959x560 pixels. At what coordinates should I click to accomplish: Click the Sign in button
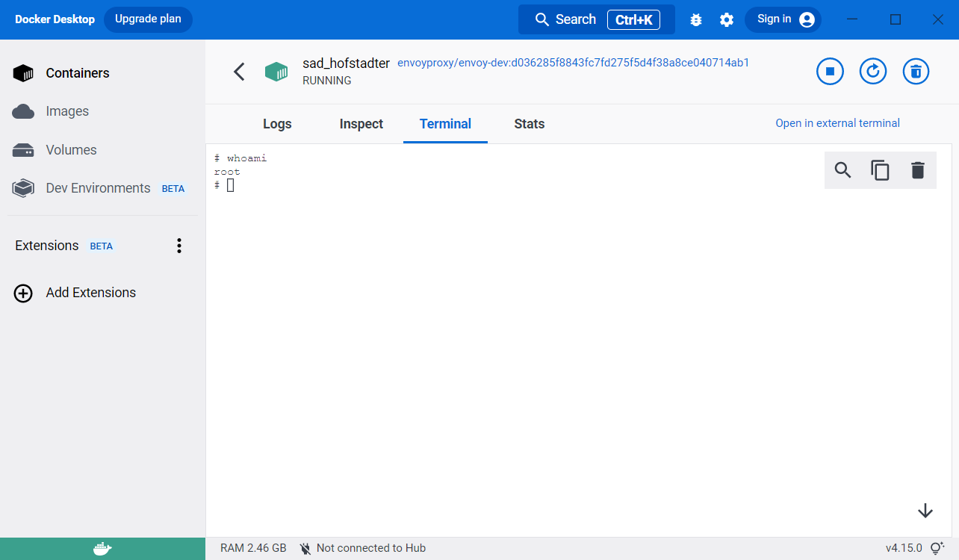[x=783, y=19]
